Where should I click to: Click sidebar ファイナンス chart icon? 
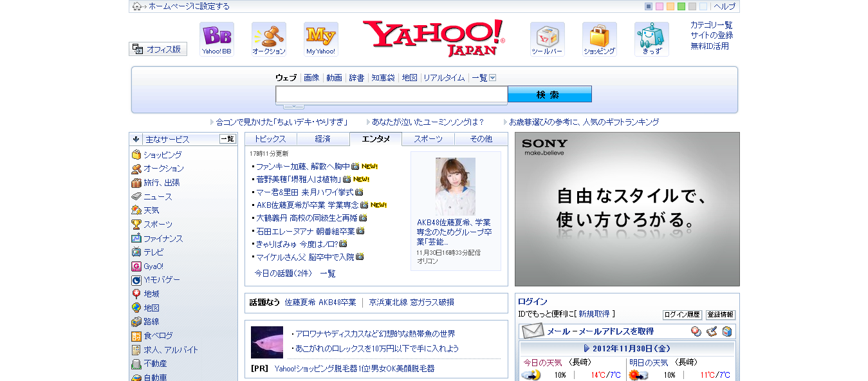136,239
